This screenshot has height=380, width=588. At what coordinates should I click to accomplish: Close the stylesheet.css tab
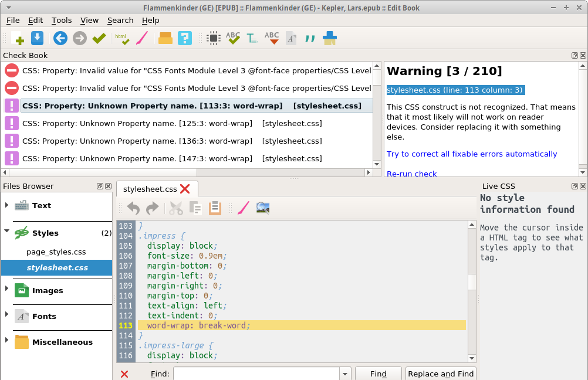(185, 189)
